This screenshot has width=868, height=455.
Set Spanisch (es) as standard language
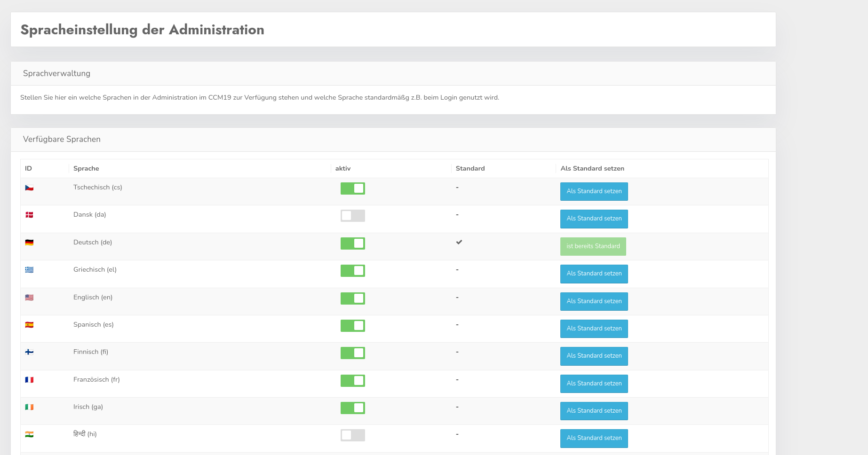[594, 329]
